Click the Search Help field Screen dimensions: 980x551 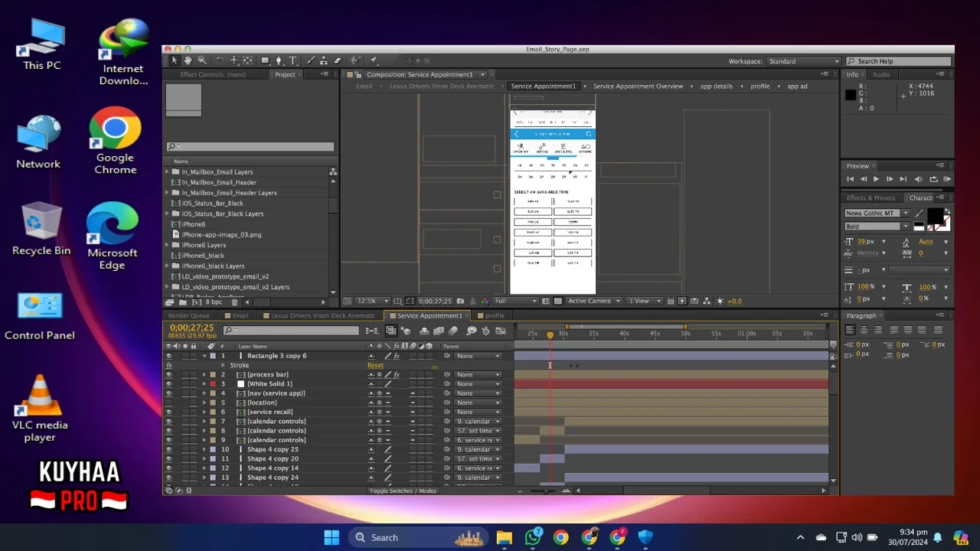pyautogui.click(x=898, y=61)
